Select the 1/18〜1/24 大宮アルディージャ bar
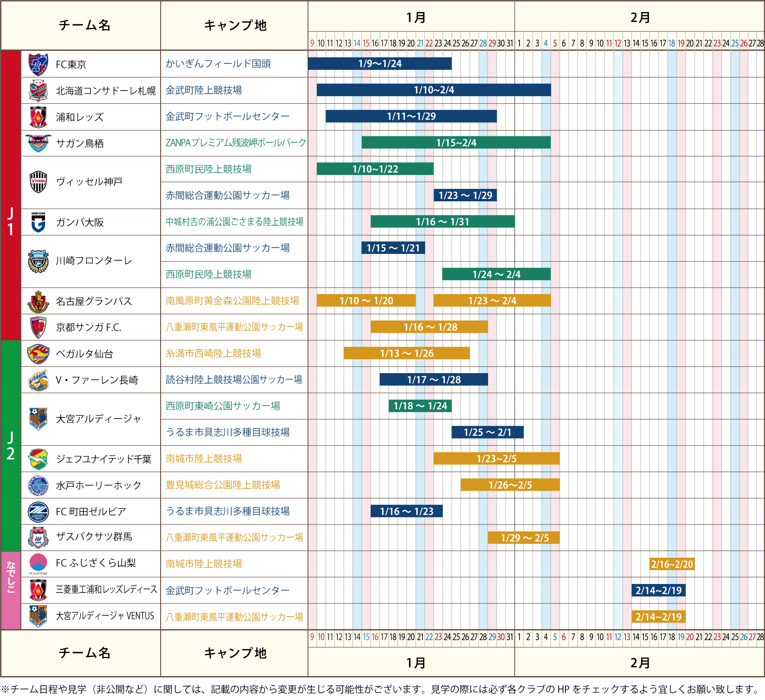 click(x=420, y=406)
